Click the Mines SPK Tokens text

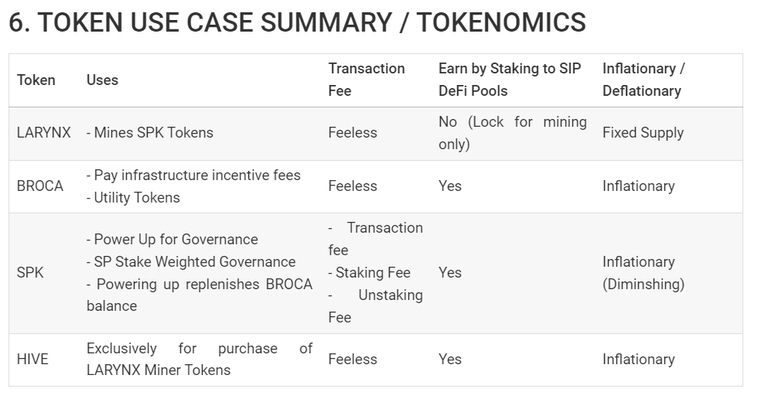(150, 132)
